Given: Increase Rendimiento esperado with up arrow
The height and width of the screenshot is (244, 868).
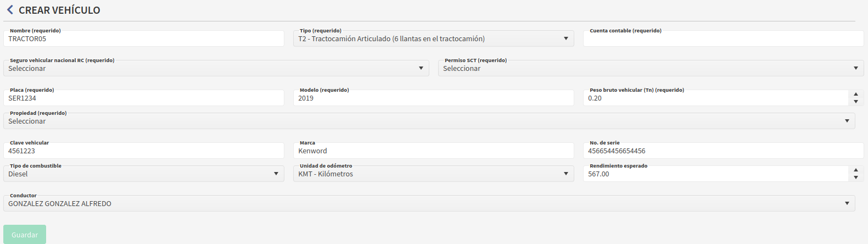Looking at the screenshot, I should (856, 170).
